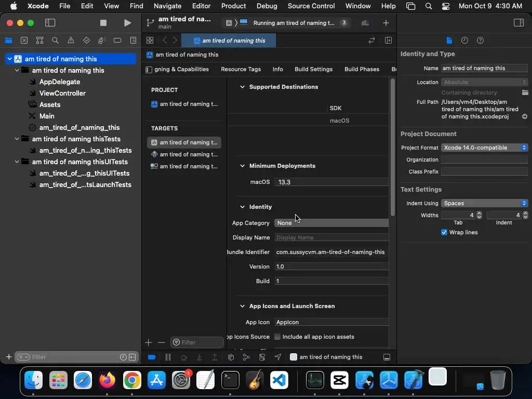
Task: Toggle the breakpoints activation icon in debug bar
Action: click(152, 357)
